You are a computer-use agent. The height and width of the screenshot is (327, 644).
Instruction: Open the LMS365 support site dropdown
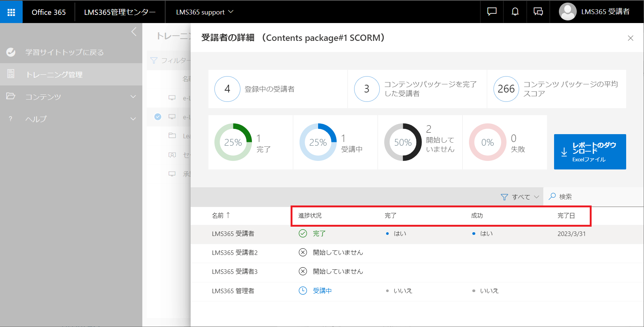pyautogui.click(x=204, y=12)
